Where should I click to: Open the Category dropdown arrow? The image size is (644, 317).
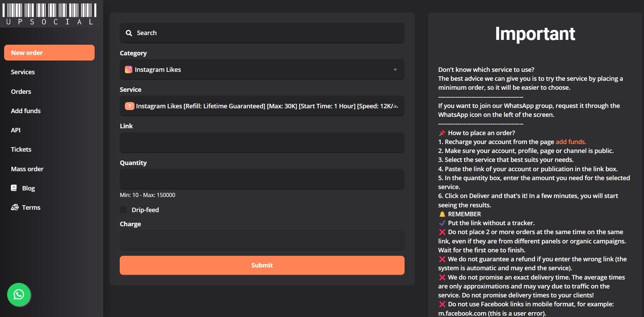coord(395,69)
